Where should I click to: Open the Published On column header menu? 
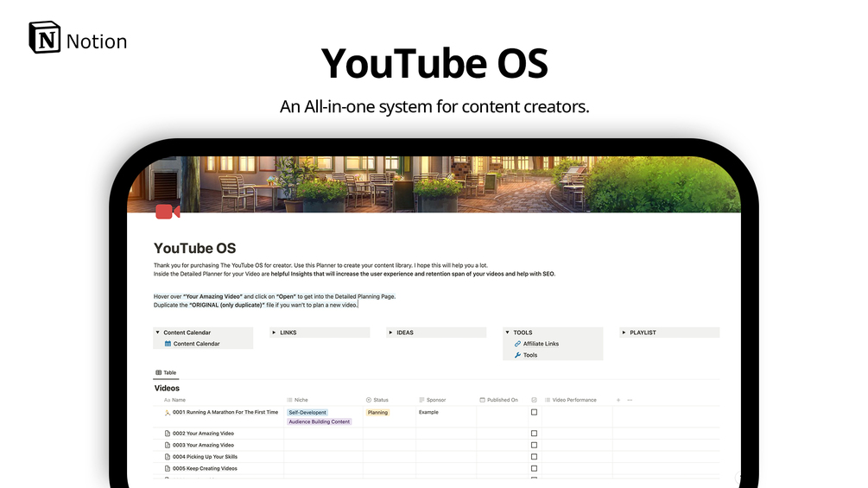click(498, 400)
